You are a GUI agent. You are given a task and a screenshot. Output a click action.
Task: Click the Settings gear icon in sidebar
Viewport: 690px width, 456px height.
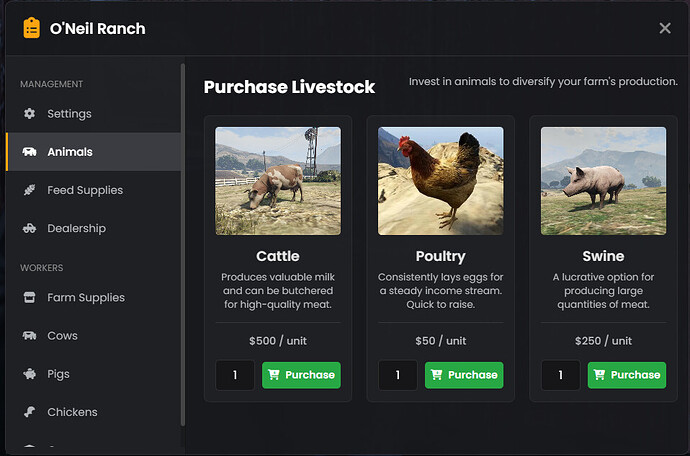pos(29,114)
